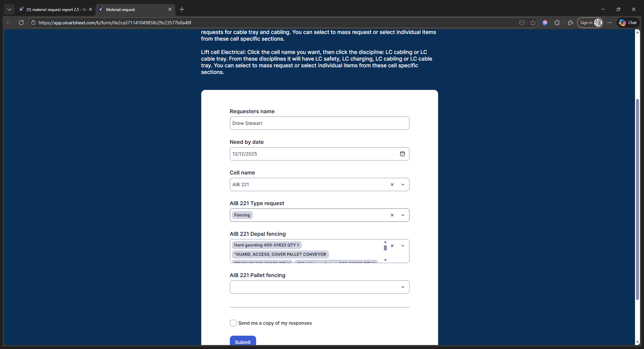View site information via the lock icon
Viewport: 644px width, 349px height.
tap(33, 23)
